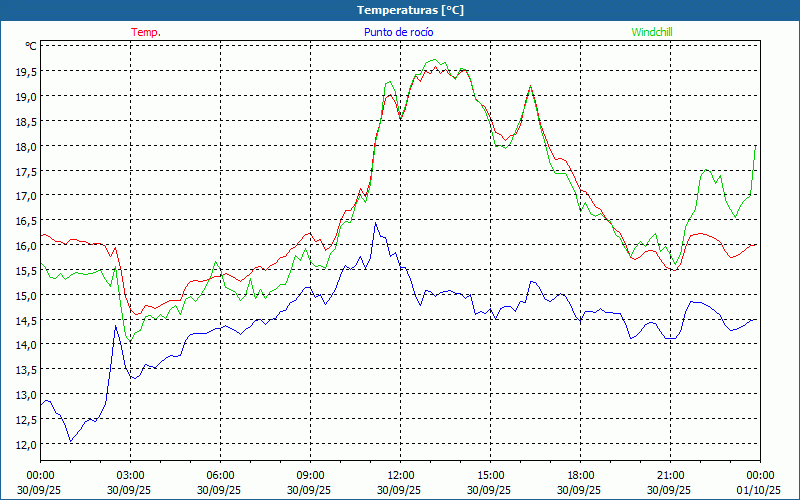800x500 pixels.
Task: Select the 18:00 time axis marker
Action: [580, 475]
